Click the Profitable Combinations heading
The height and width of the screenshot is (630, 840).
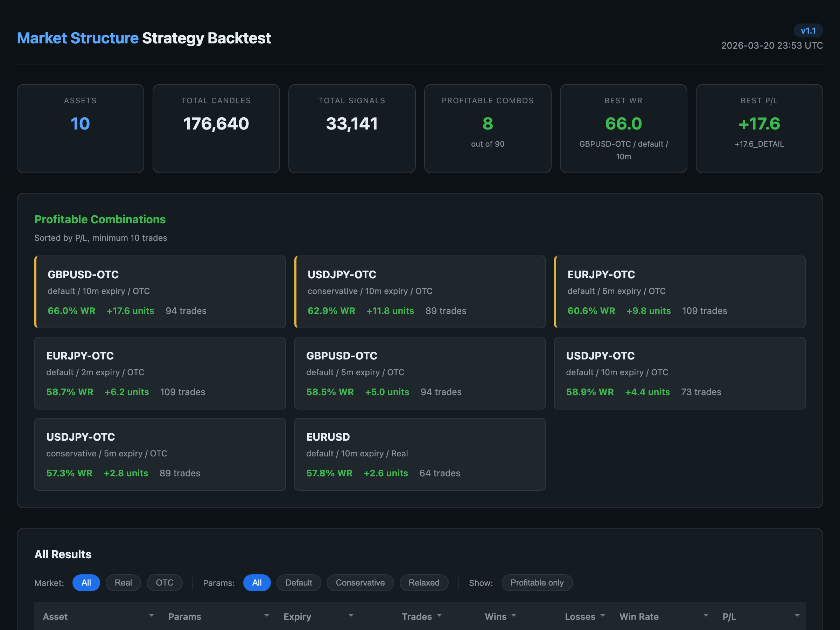[100, 219]
